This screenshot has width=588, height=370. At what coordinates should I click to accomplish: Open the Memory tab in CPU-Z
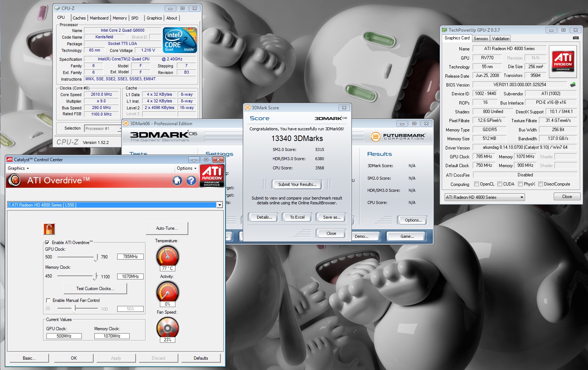click(120, 18)
